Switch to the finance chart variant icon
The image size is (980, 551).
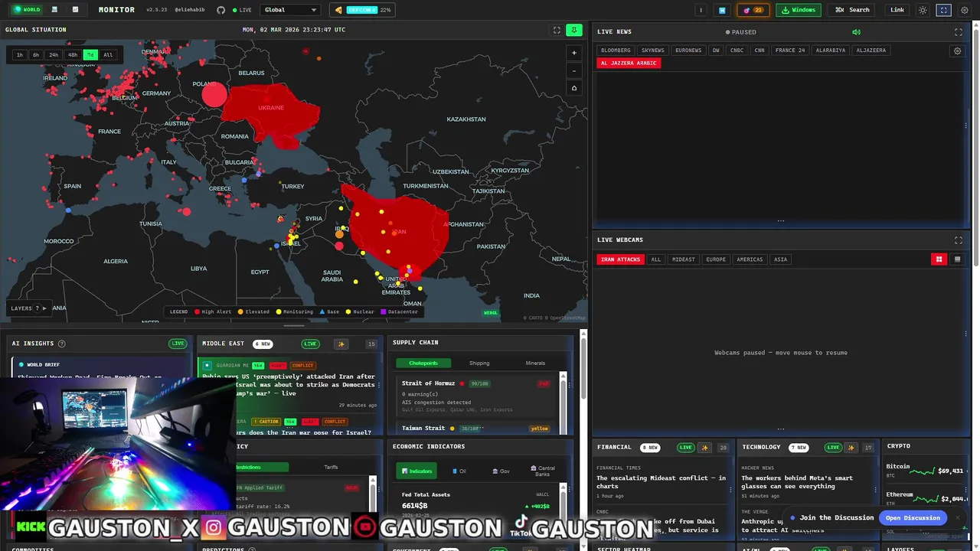[x=75, y=10]
